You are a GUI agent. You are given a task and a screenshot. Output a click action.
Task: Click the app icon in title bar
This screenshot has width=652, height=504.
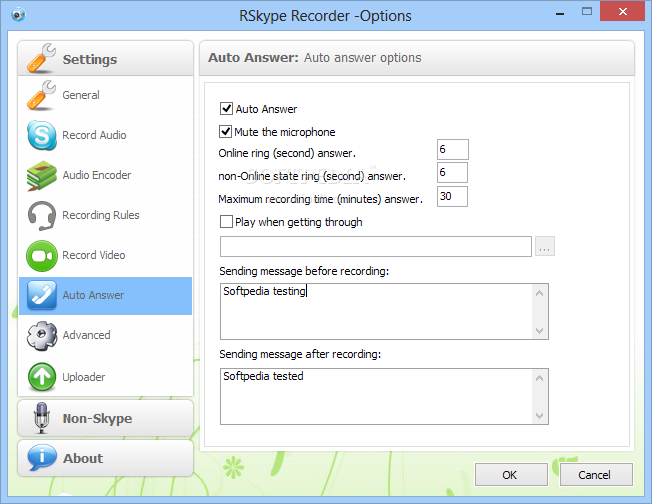point(18,15)
